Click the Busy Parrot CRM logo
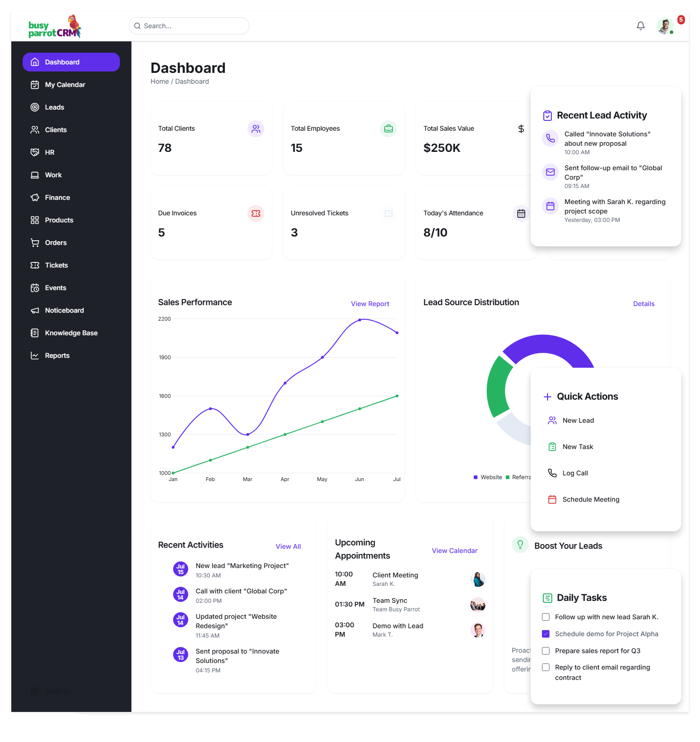 (55, 27)
